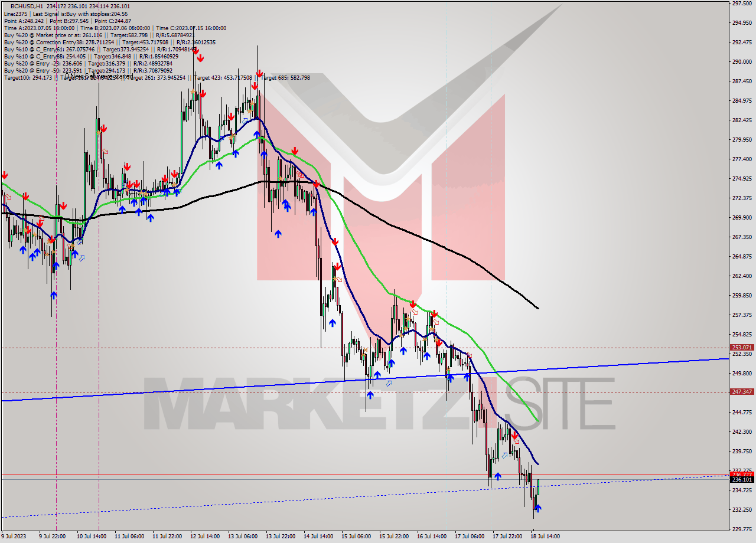756x543 pixels.
Task: Click 'Buy %20 @ Entry -23: 236.606'
Action: pos(43,63)
